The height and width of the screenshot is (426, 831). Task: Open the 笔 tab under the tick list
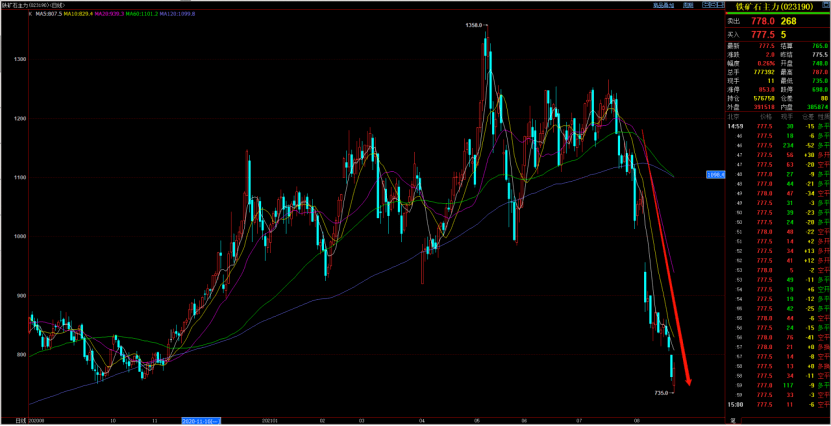733,421
